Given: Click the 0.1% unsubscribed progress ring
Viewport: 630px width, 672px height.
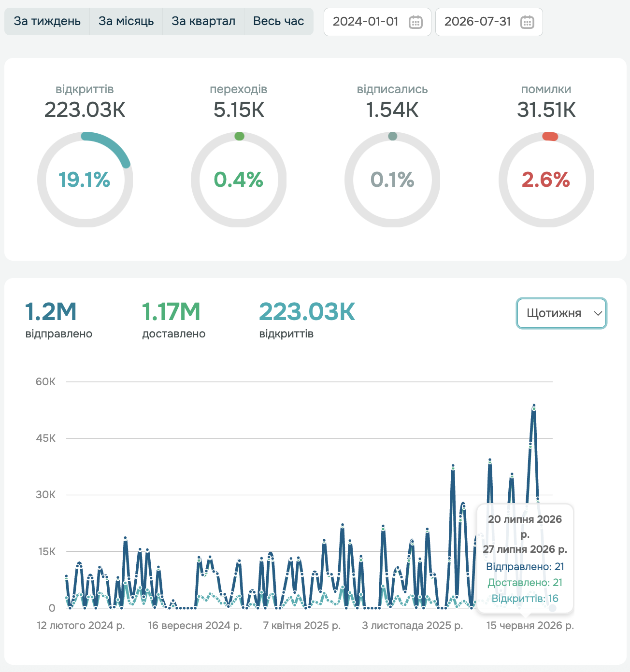Looking at the screenshot, I should click(392, 180).
